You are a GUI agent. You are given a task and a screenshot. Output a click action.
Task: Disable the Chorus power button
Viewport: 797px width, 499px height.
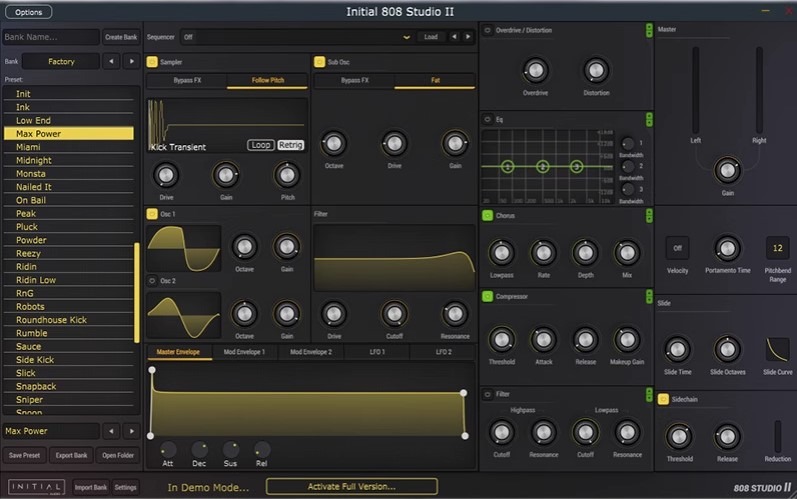coord(487,215)
